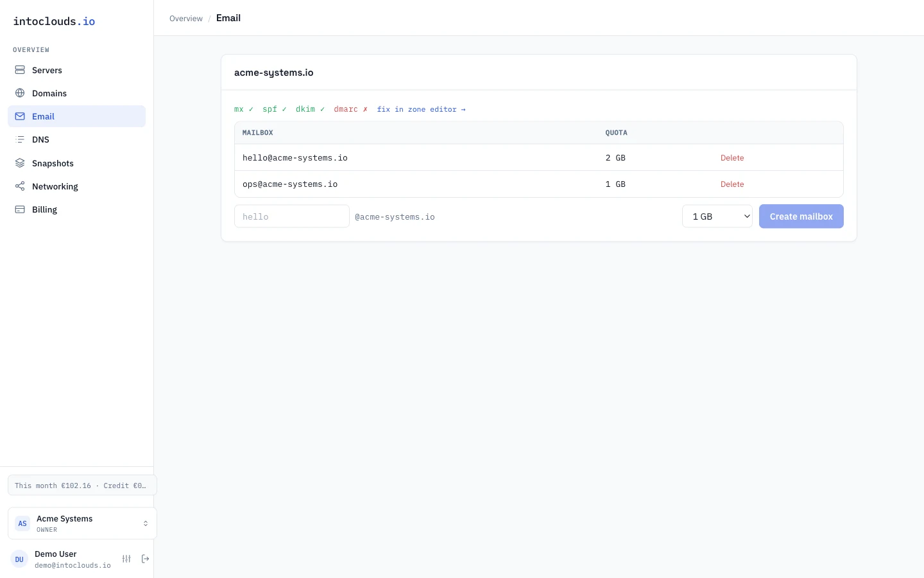The image size is (924, 578).
Task: Click the QUOTA column header
Action: 617,133
